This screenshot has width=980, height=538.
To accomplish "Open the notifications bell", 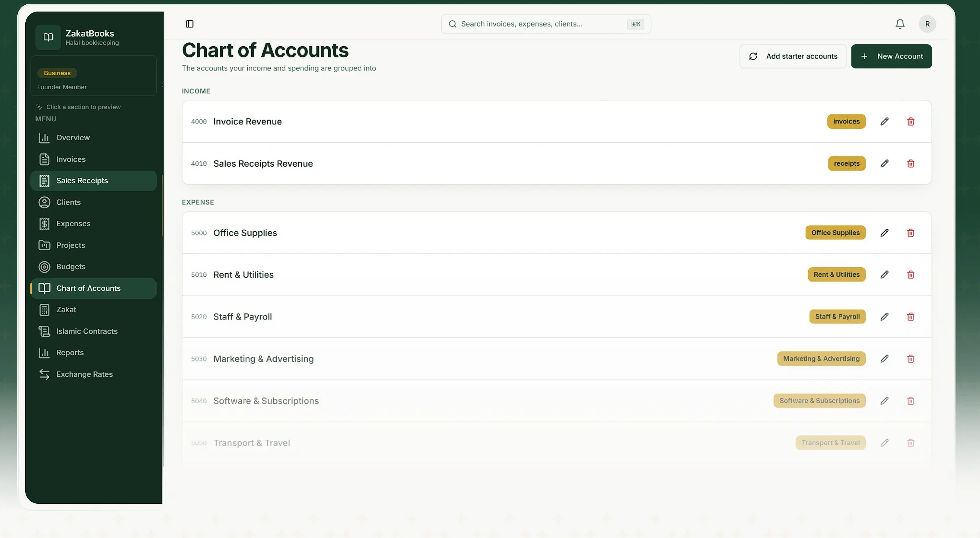I will (900, 24).
